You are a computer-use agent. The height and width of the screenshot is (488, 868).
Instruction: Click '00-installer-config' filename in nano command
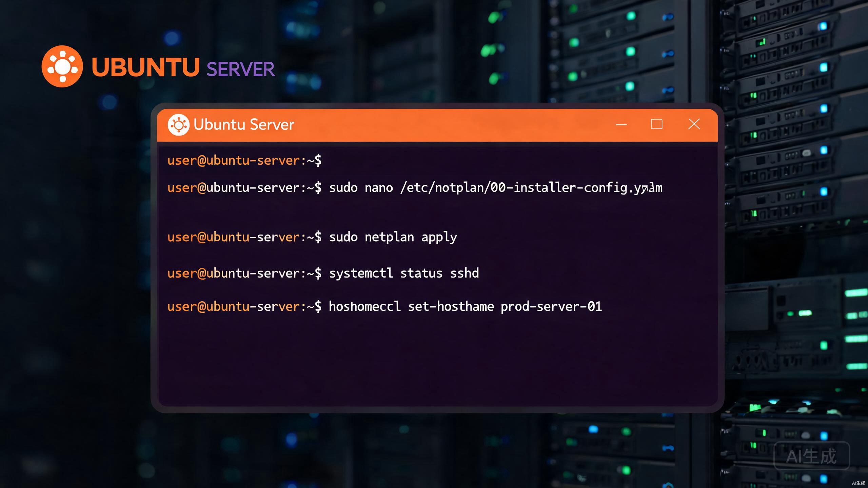click(558, 188)
